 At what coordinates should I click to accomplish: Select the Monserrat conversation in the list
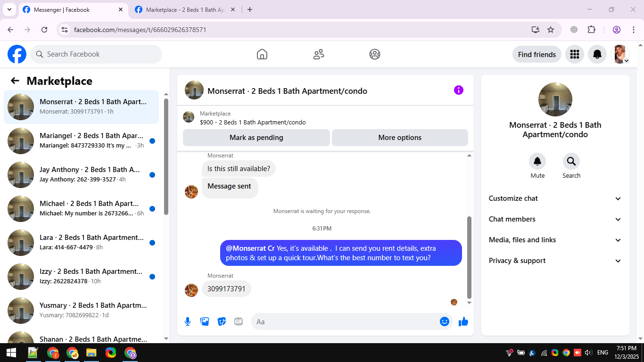click(81, 107)
